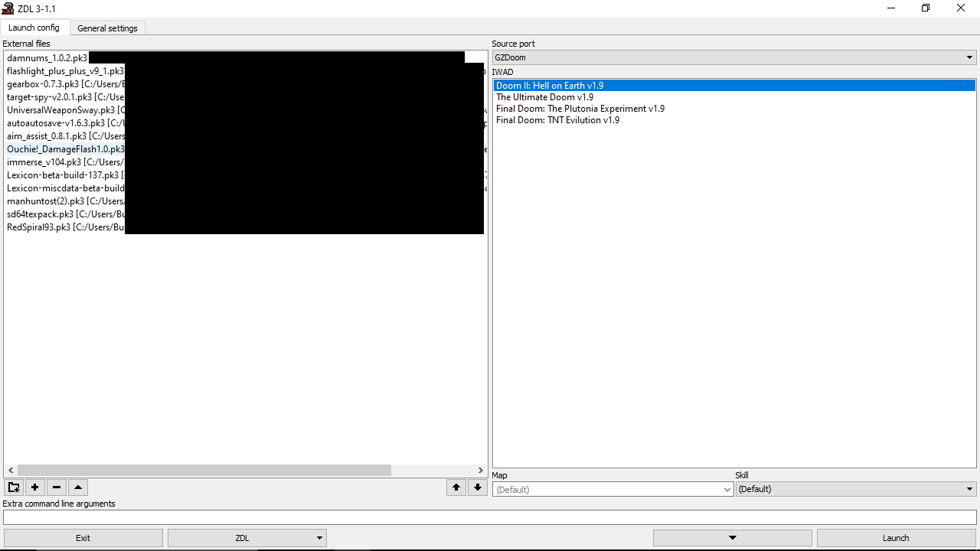Select Ouchie!_DamageFlash1.0.pk3 file row
This screenshot has width=980, height=551.
(245, 149)
